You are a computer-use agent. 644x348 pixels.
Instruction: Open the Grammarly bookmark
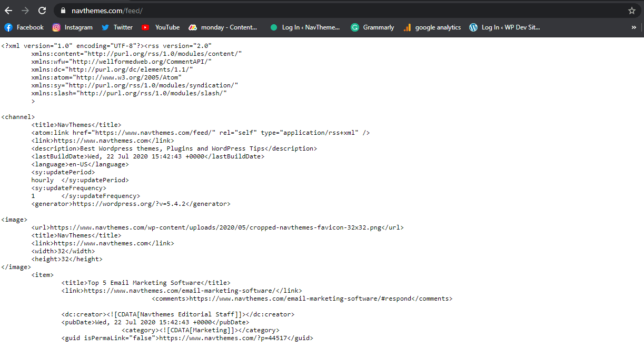[x=372, y=27]
